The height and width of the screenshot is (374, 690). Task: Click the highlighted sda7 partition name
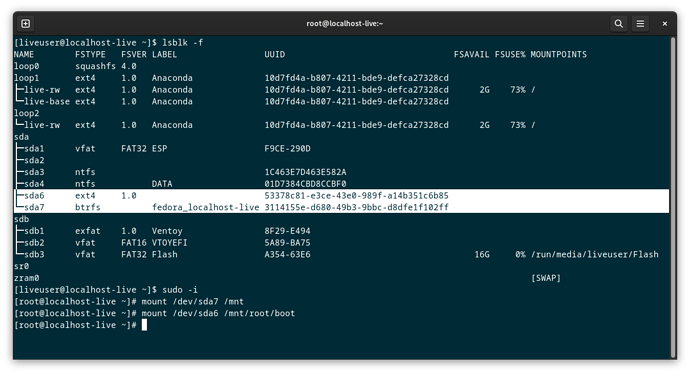pyautogui.click(x=34, y=207)
